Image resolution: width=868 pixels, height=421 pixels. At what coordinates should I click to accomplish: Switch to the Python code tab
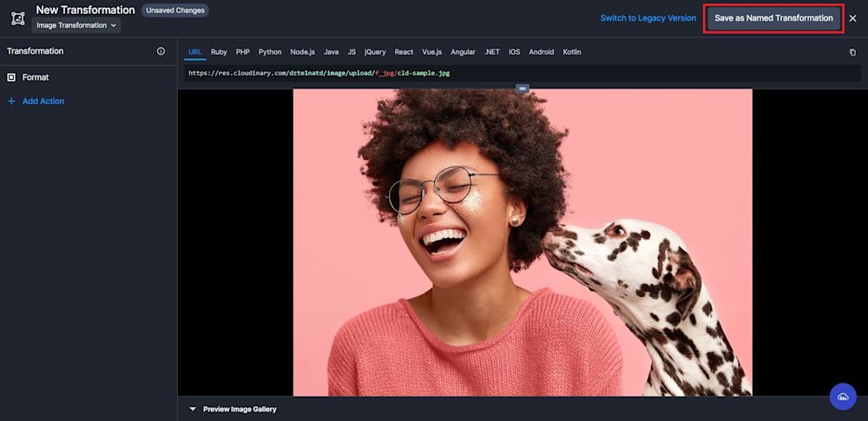coord(270,52)
